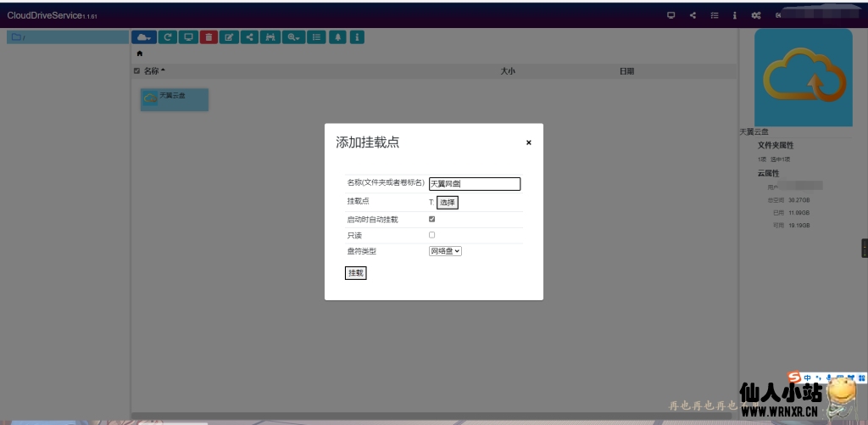Click the edit/rename pencil icon

[229, 37]
